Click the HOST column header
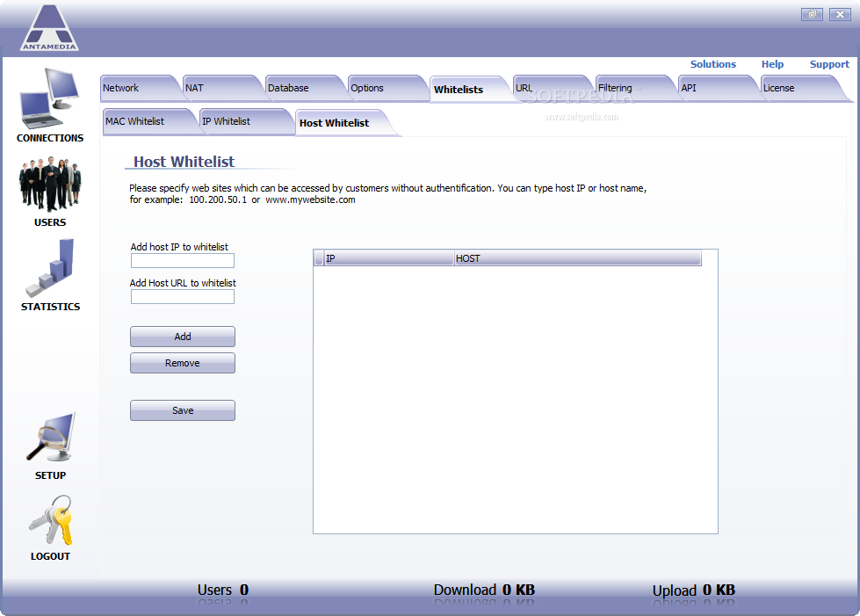Image resolution: width=860 pixels, height=616 pixels. click(x=577, y=258)
